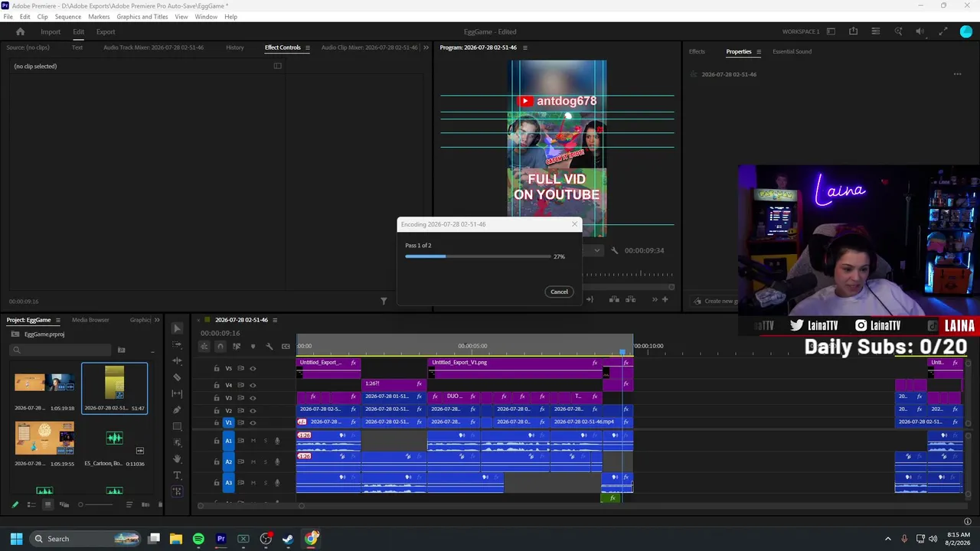The image size is (980, 551).
Task: Toggle linked selection in the timeline
Action: click(x=237, y=347)
